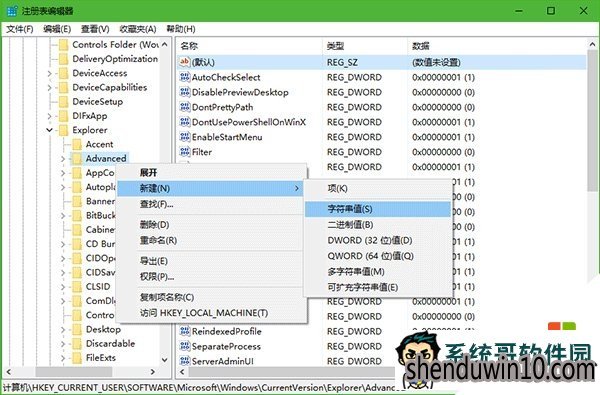Viewport: 600px width, 395px height.
Task: Expand the Desktop key in the tree
Action: (63, 330)
